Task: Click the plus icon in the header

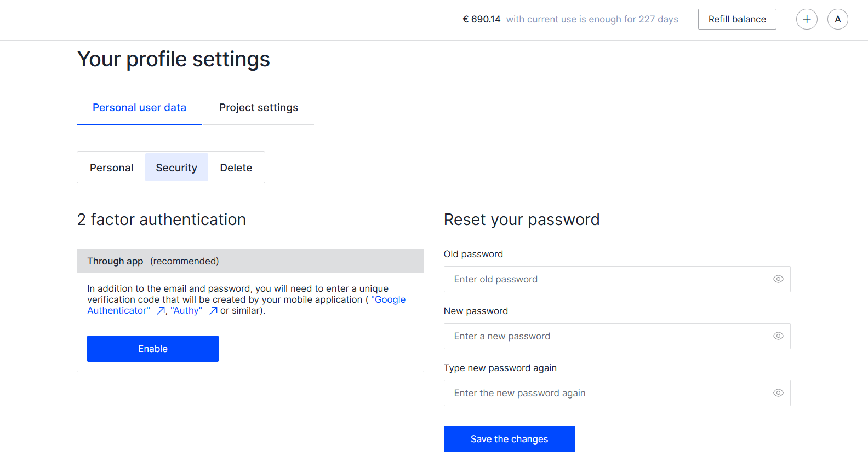Action: [x=807, y=19]
